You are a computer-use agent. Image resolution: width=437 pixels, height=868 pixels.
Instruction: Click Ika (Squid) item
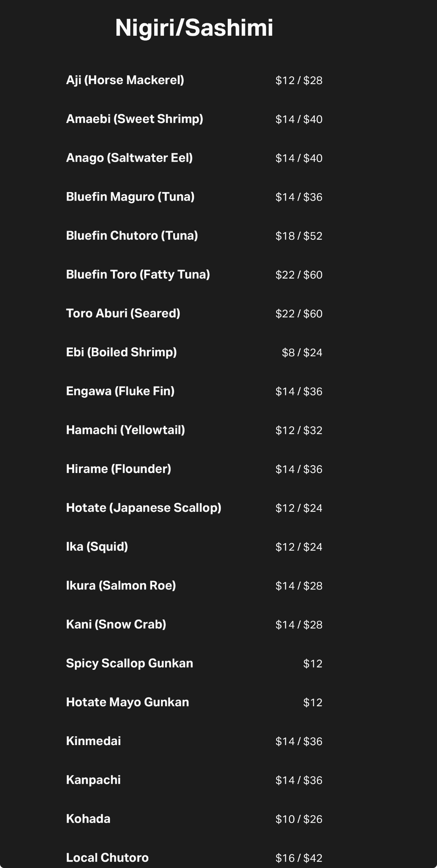(x=194, y=547)
